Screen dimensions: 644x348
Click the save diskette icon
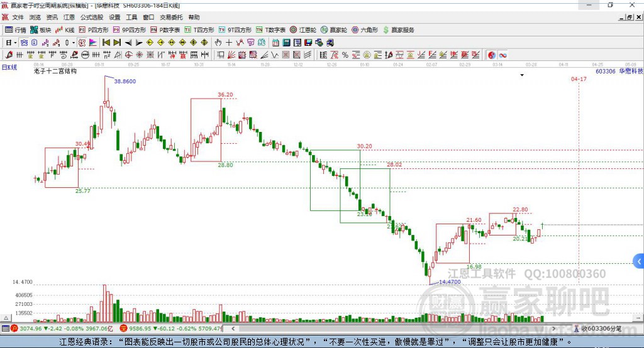(x=308, y=43)
